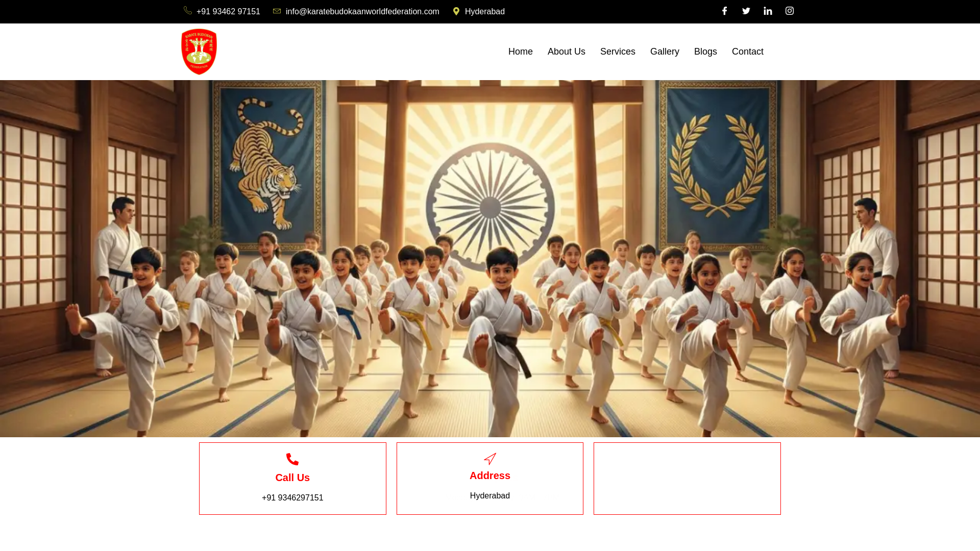Click the envelope icon beside the email
Image resolution: width=980 pixels, height=551 pixels.
point(277,11)
